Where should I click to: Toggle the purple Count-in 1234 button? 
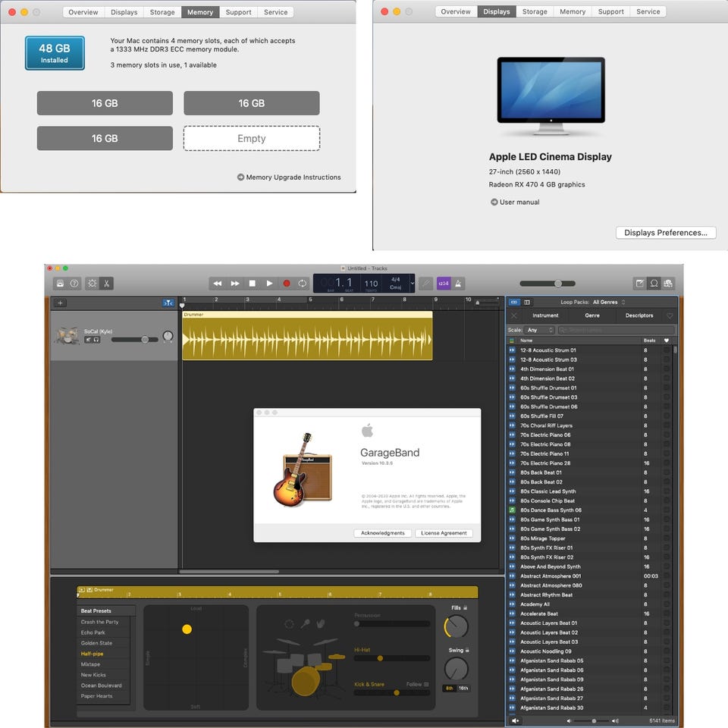coord(444,283)
